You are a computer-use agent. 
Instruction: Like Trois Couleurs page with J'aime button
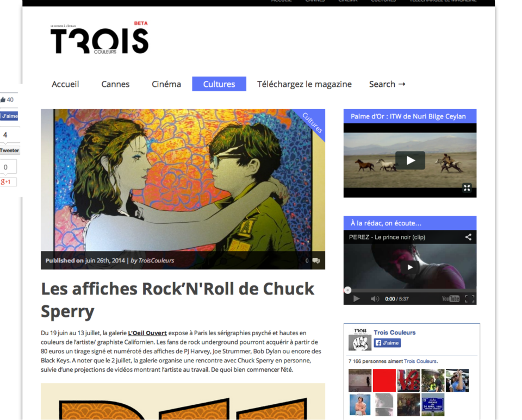pos(387,343)
